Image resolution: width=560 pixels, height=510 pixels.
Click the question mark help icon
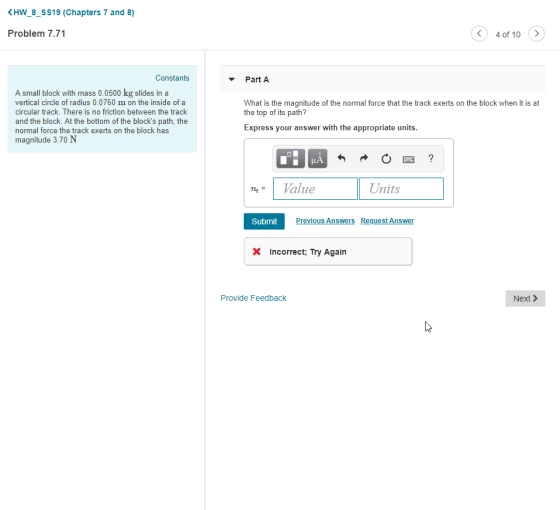431,158
